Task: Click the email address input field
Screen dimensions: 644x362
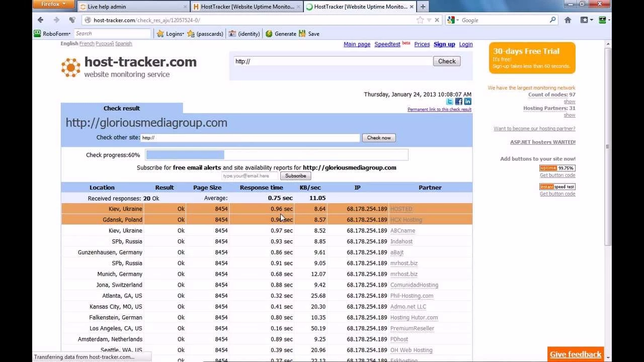Action: 250,176
